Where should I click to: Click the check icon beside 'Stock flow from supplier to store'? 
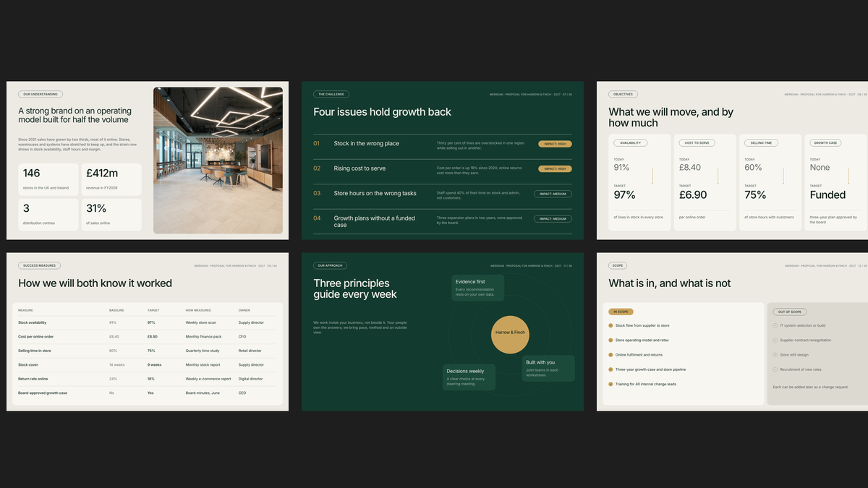(x=610, y=325)
